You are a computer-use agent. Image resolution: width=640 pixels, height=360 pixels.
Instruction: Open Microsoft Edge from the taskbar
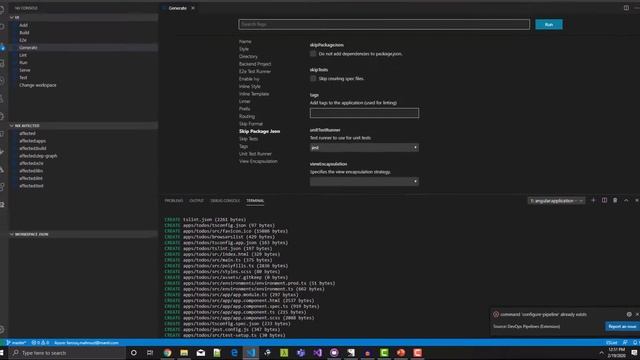[x=234, y=353]
